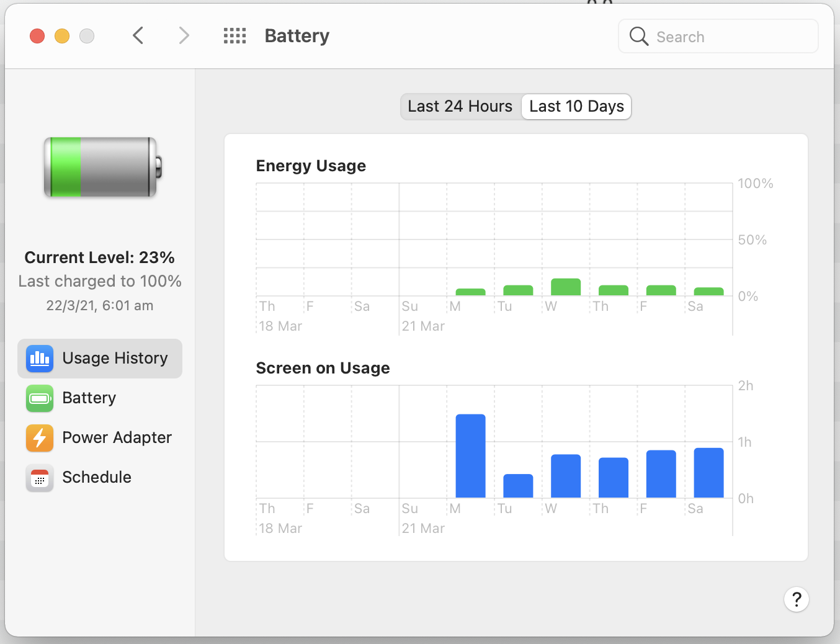Select the Power Adapter label
This screenshot has height=644, width=840.
(117, 437)
